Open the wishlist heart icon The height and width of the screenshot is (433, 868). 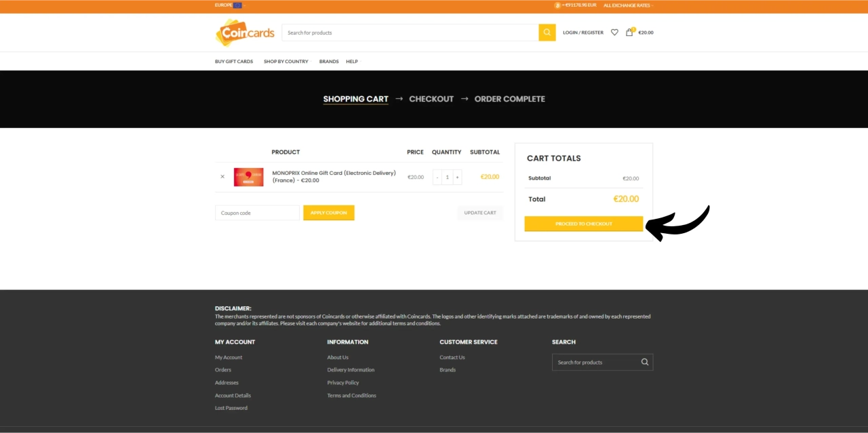(x=614, y=33)
